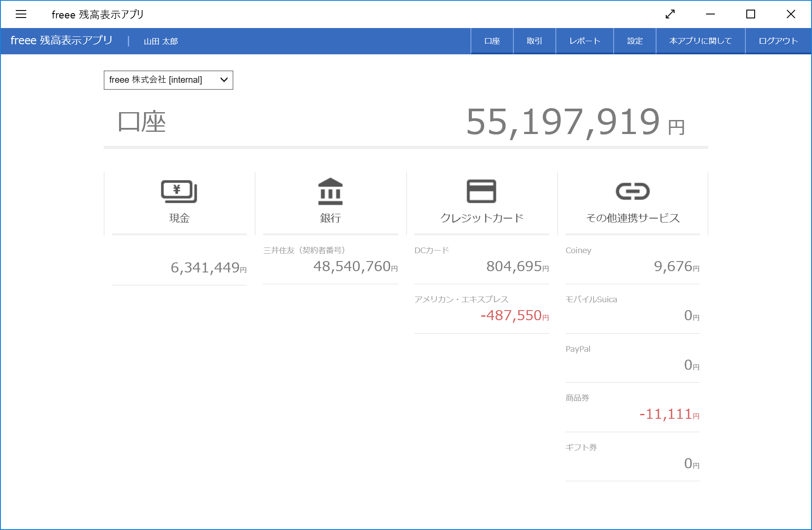The height and width of the screenshot is (530, 812).
Task: Click the balance 48,540,760円
Action: (355, 266)
